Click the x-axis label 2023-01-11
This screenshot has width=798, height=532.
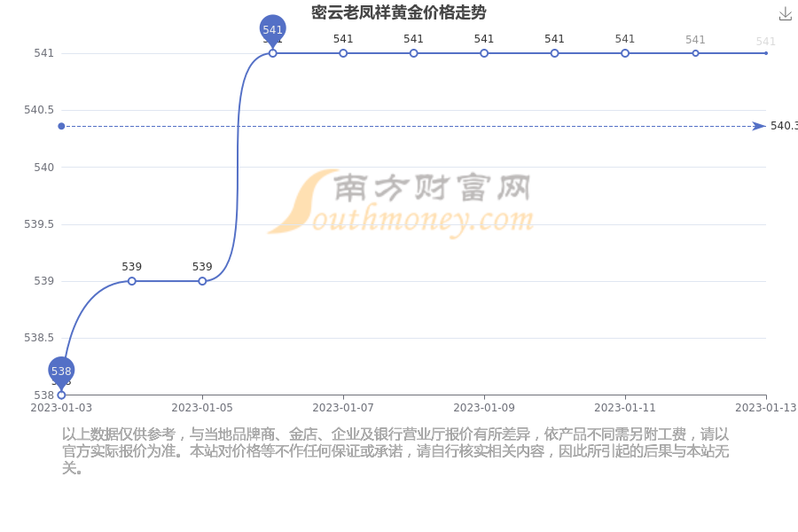point(625,408)
